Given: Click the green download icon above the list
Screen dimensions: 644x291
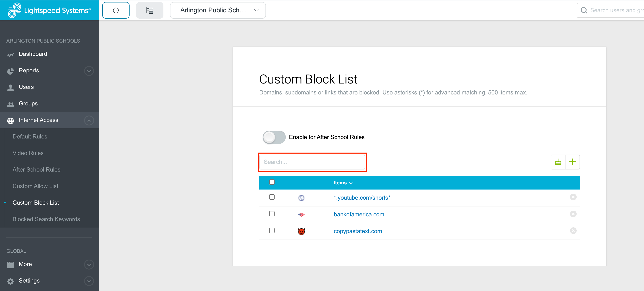Looking at the screenshot, I should point(558,162).
